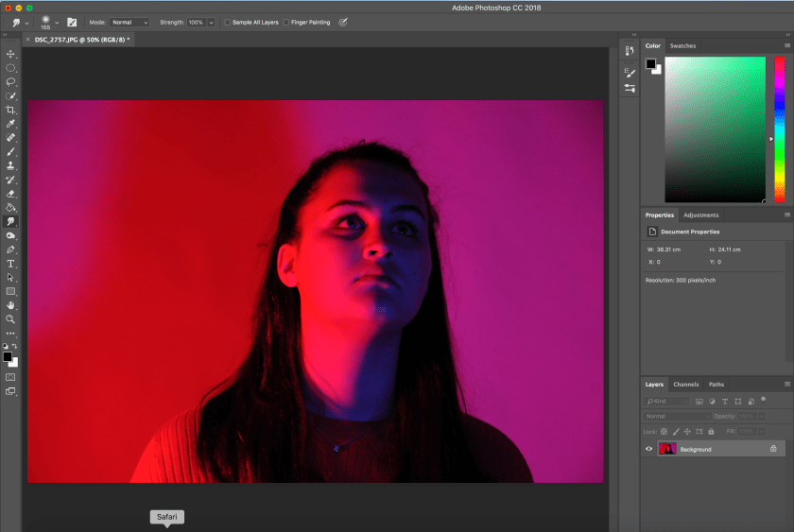Hide the Background layer with eye icon
The height and width of the screenshot is (532, 794).
(648, 449)
